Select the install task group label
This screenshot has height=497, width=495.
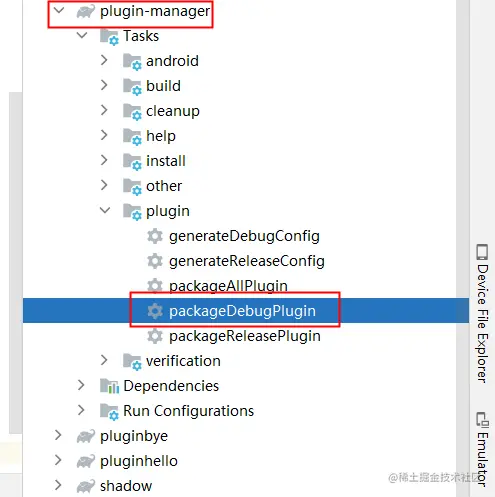[166, 161]
